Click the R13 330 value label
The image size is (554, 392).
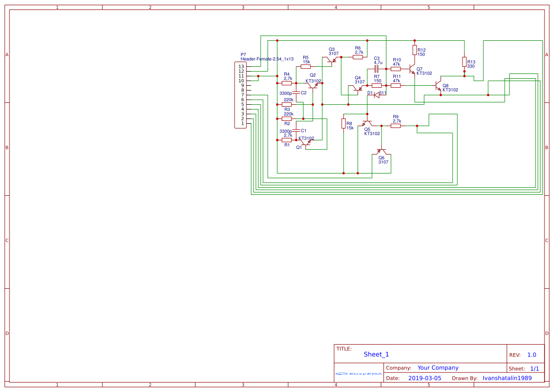(x=471, y=66)
